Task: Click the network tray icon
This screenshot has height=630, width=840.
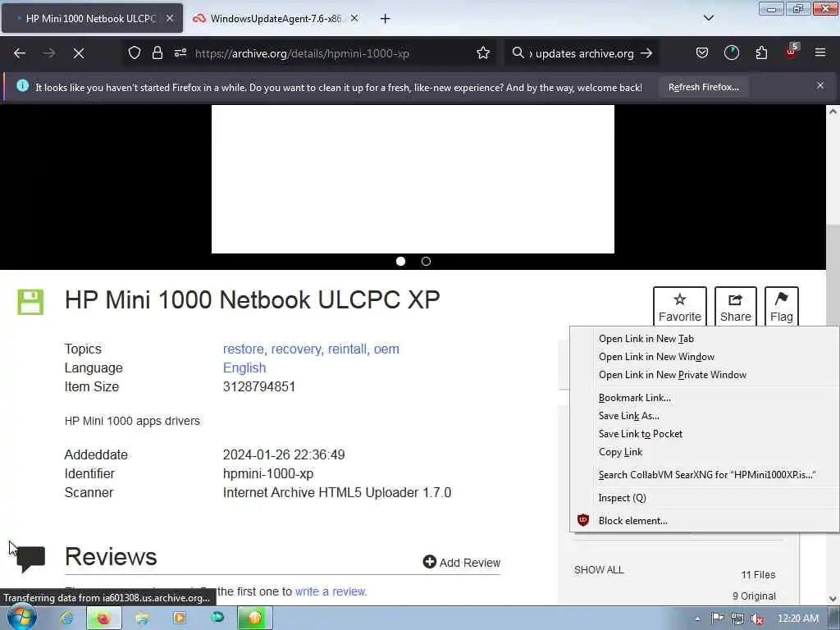Action: coord(737,619)
